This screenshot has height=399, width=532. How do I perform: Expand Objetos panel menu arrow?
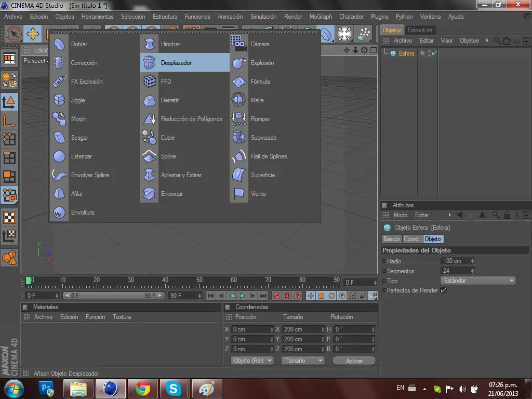(x=487, y=41)
